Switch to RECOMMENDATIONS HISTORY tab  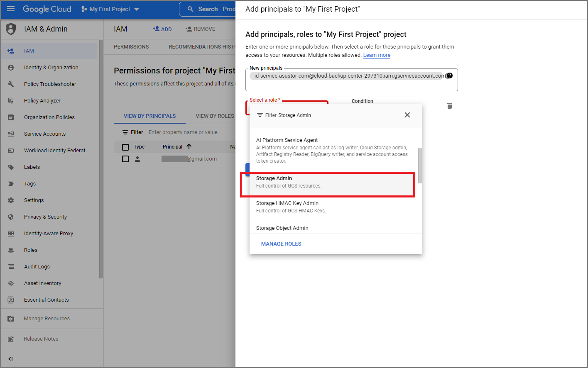[x=202, y=47]
